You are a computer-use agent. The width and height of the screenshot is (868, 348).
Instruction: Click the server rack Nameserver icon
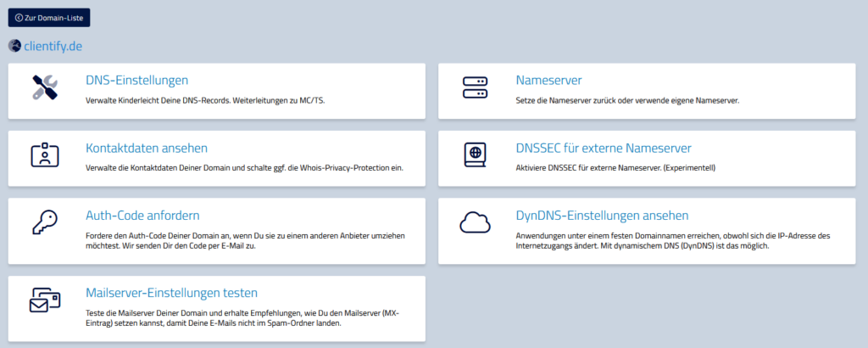475,87
